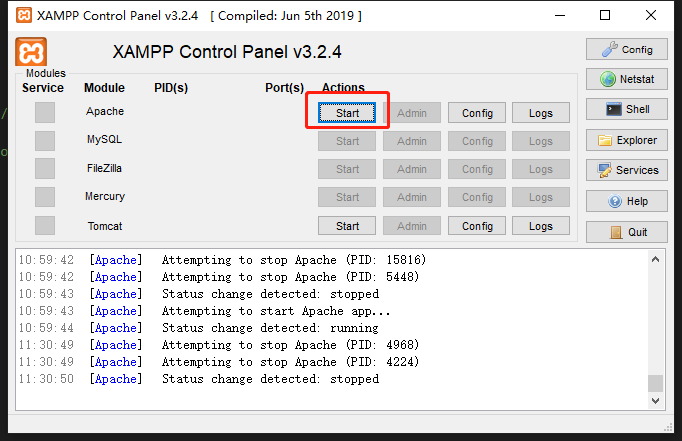The width and height of the screenshot is (682, 441).
Task: Click the 11:30:50 stopped status log line
Action: [199, 379]
